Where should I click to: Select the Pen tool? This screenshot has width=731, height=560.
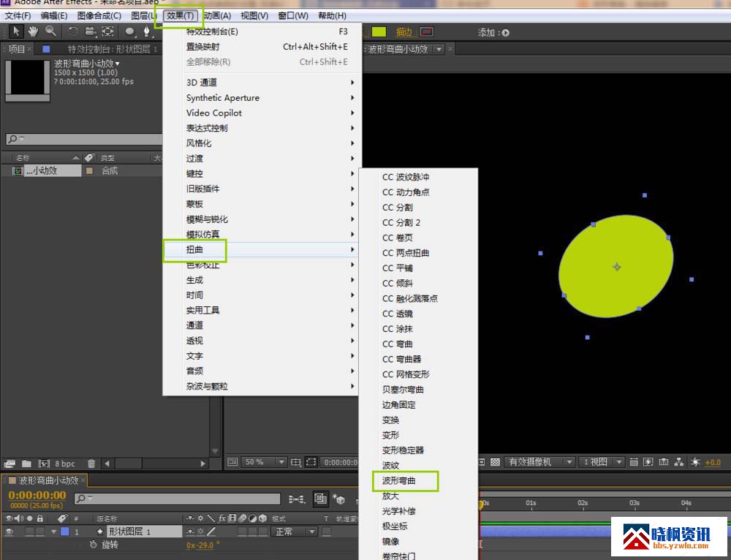click(x=146, y=31)
